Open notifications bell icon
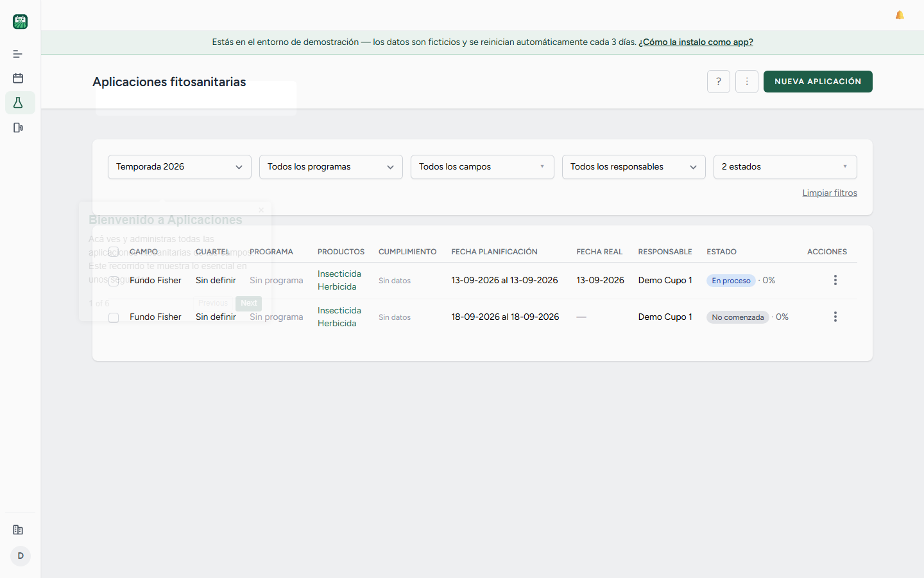Screen dimensions: 924x578 point(900,15)
